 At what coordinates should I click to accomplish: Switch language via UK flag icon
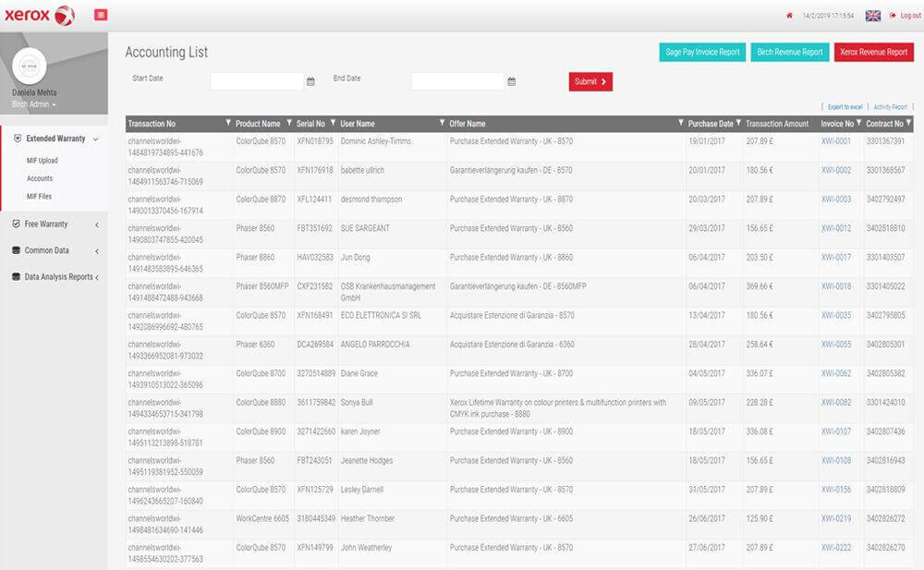(873, 16)
